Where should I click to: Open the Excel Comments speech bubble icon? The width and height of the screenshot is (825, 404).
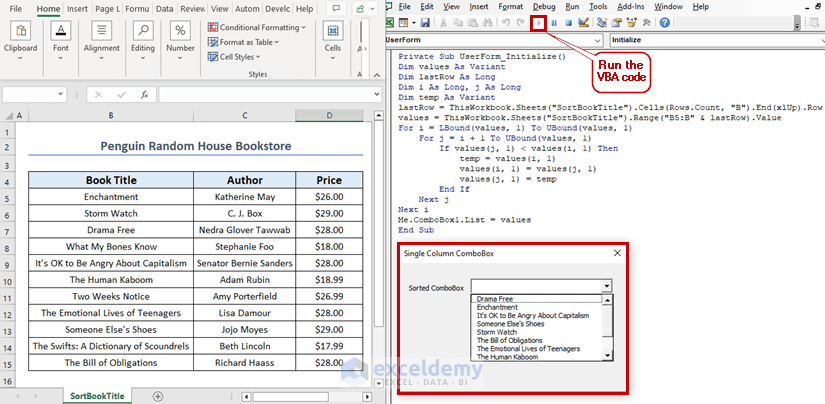point(336,9)
